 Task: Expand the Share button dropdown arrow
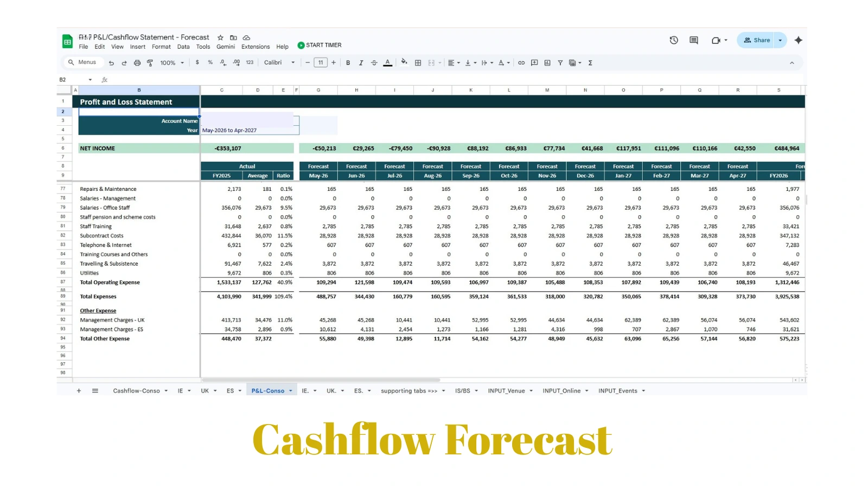click(x=780, y=40)
